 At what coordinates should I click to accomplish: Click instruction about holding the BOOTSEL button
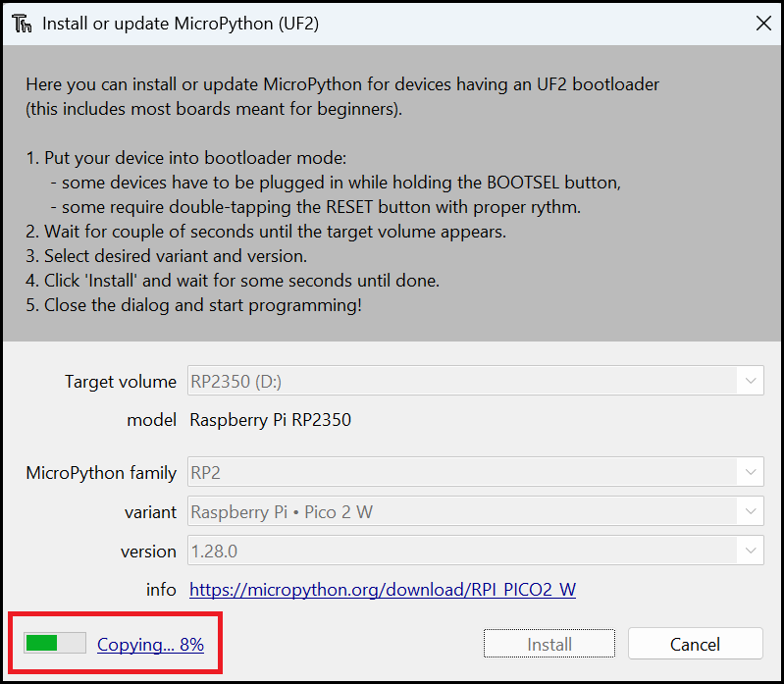336,183
